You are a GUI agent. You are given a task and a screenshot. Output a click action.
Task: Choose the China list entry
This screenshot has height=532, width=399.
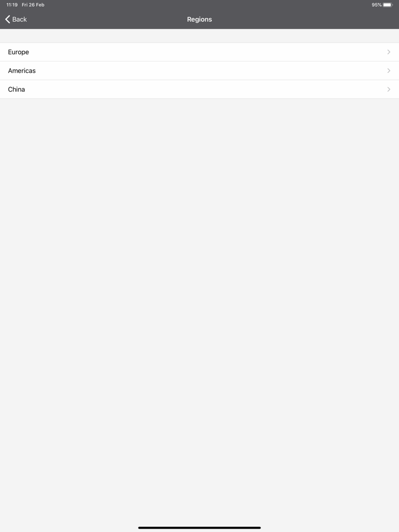coord(199,89)
